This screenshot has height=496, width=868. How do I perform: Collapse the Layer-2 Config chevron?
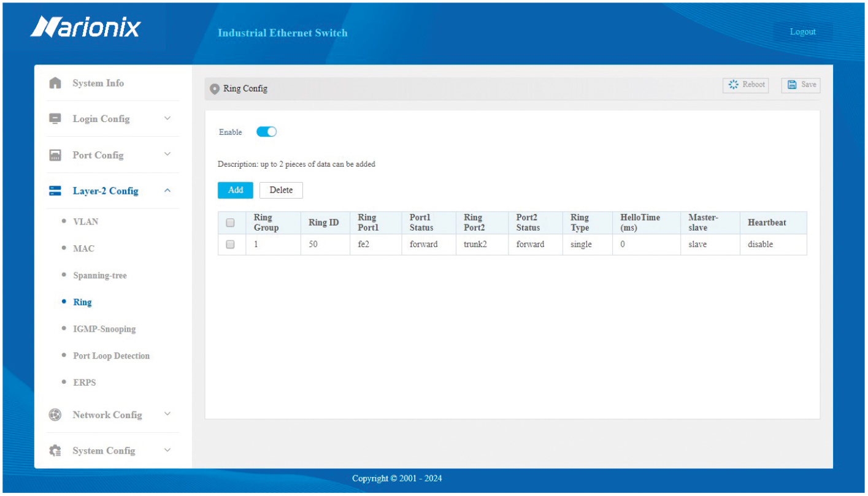pos(167,191)
